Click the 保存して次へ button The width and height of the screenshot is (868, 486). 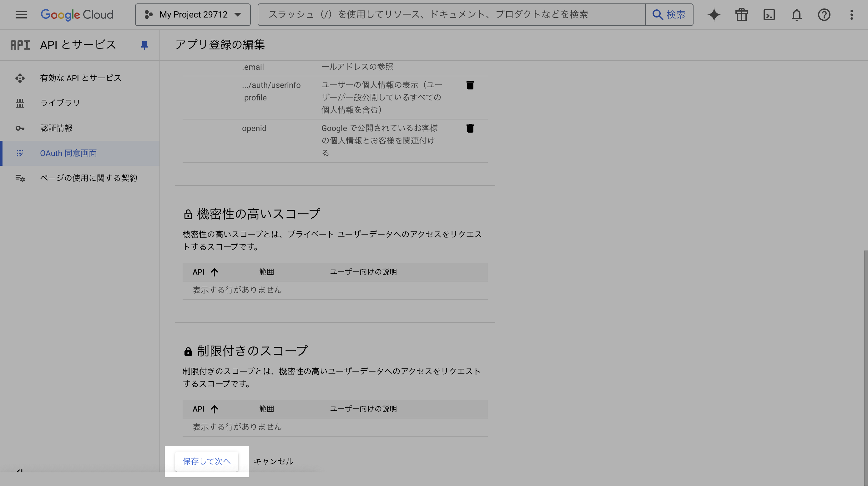click(x=207, y=461)
